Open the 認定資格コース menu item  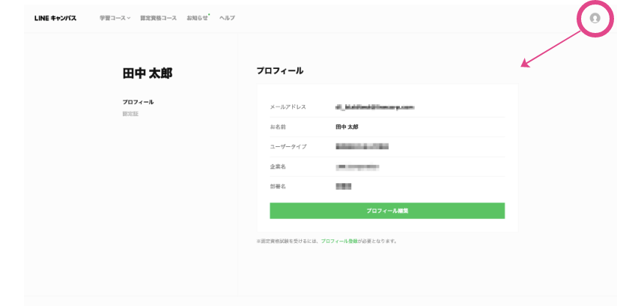[158, 18]
